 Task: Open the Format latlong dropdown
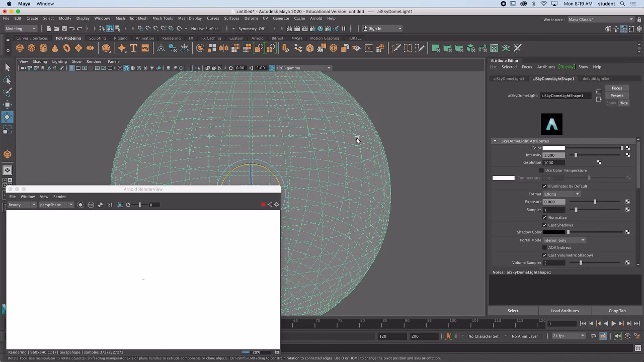click(561, 194)
